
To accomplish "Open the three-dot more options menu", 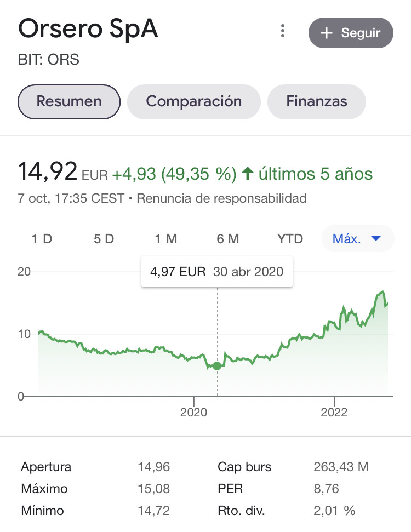I will 283,31.
